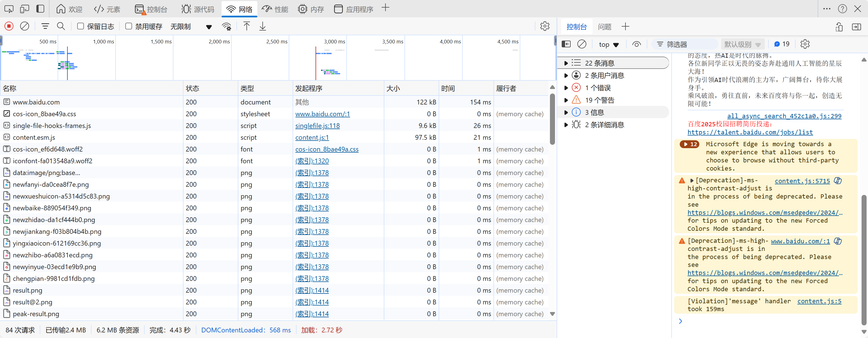Open console settings gear icon

click(x=805, y=44)
